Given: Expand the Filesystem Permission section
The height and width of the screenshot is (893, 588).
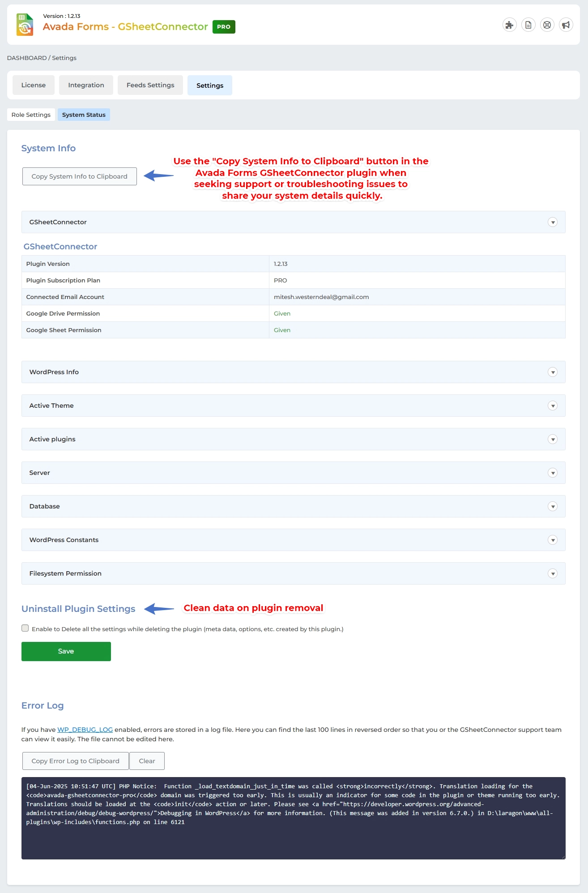Looking at the screenshot, I should [552, 574].
